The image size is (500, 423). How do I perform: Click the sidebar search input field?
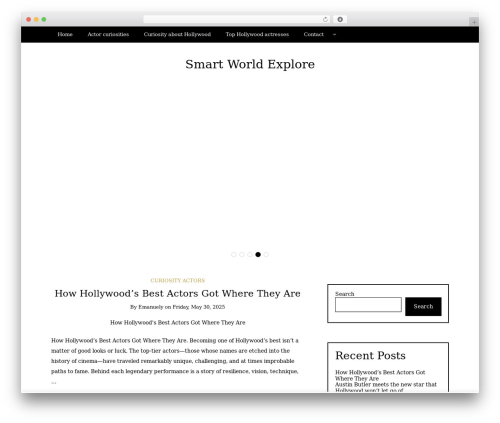click(368, 305)
